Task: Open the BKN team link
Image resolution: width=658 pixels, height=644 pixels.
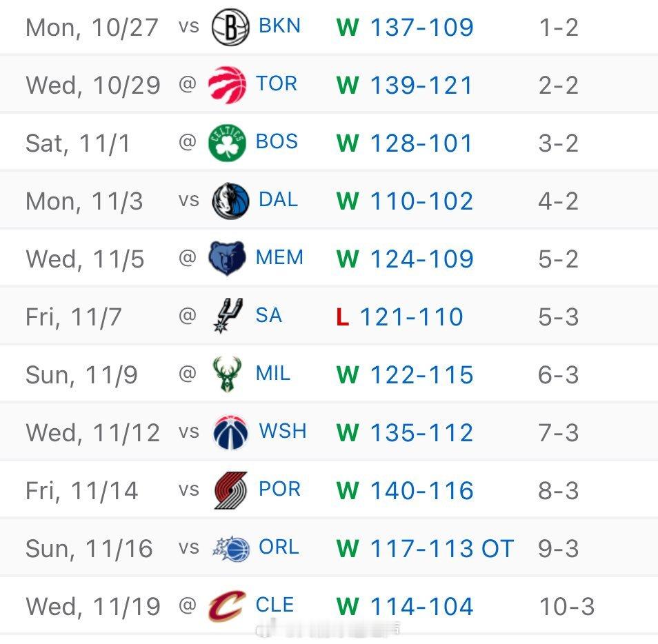Action: [x=279, y=26]
